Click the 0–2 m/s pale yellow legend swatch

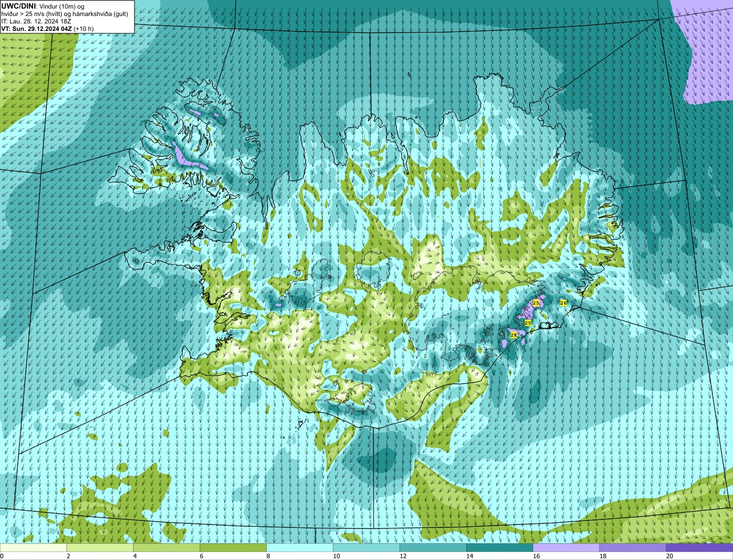coord(33,548)
